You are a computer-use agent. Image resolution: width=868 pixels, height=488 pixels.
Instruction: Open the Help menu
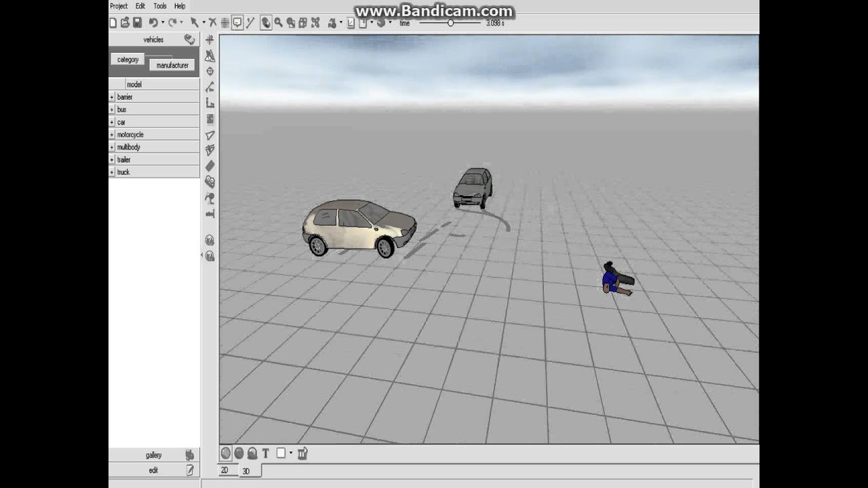click(x=180, y=6)
